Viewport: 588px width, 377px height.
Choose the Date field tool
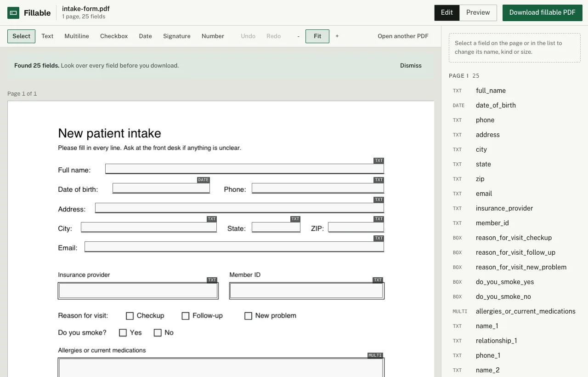[146, 36]
